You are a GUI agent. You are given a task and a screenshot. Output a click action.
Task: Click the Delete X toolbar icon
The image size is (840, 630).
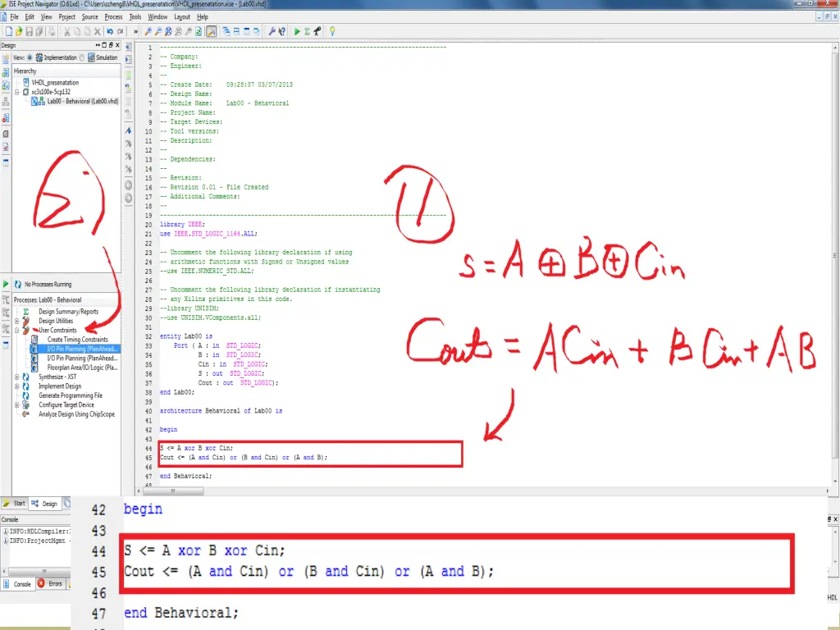(98, 32)
